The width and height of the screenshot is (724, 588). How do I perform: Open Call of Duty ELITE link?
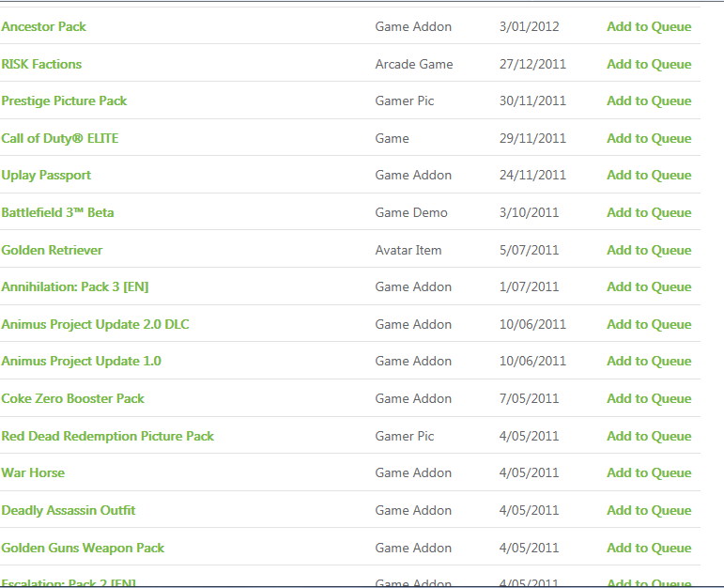60,139
